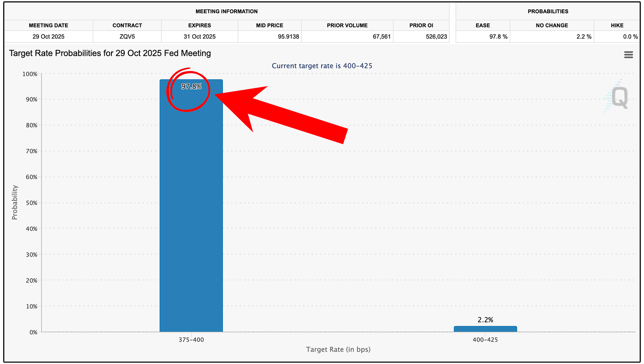Image resolution: width=644 pixels, height=364 pixels.
Task: Select the 400-425 probability bar
Action: click(485, 329)
